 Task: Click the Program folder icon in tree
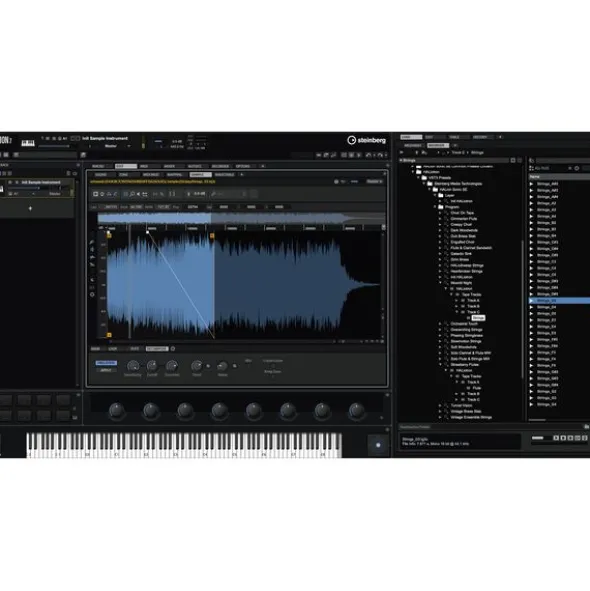click(441, 207)
